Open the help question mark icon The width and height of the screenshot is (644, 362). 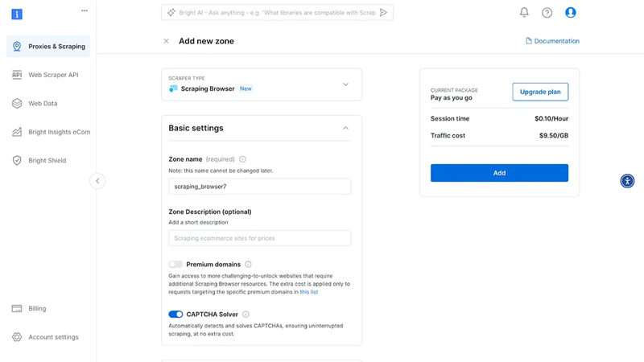(x=547, y=13)
